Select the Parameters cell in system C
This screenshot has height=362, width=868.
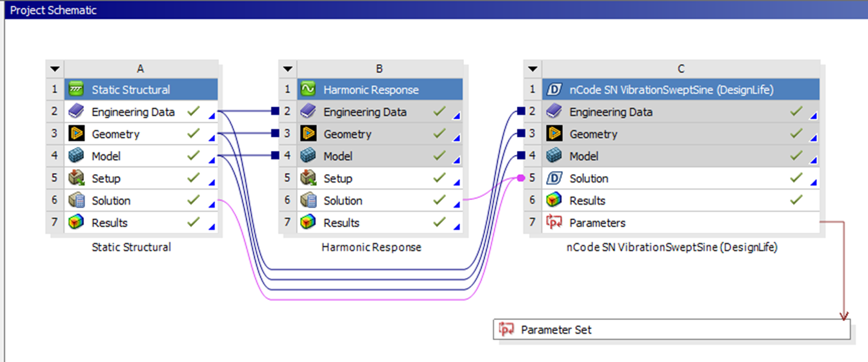597,223
